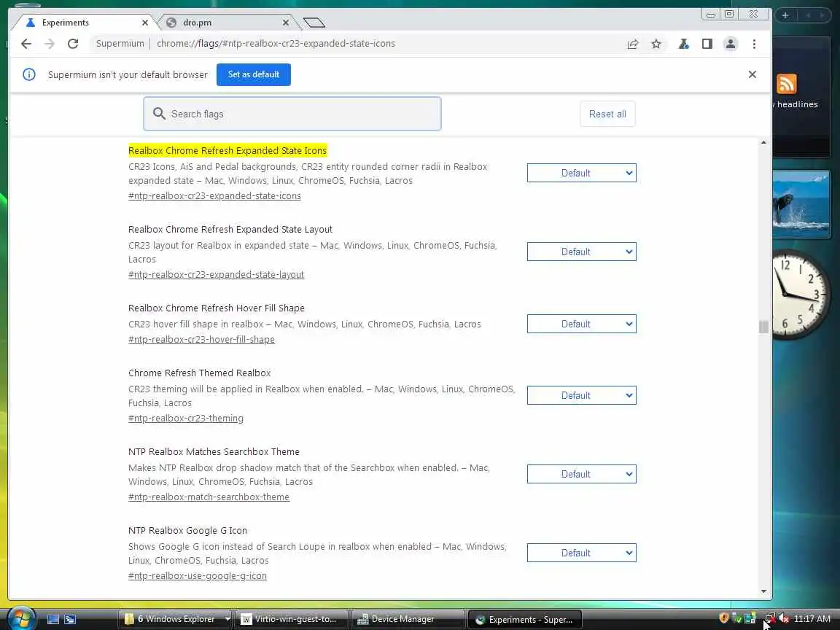Click the NTP Realbox Google G Icon title
The height and width of the screenshot is (630, 840).
point(187,530)
